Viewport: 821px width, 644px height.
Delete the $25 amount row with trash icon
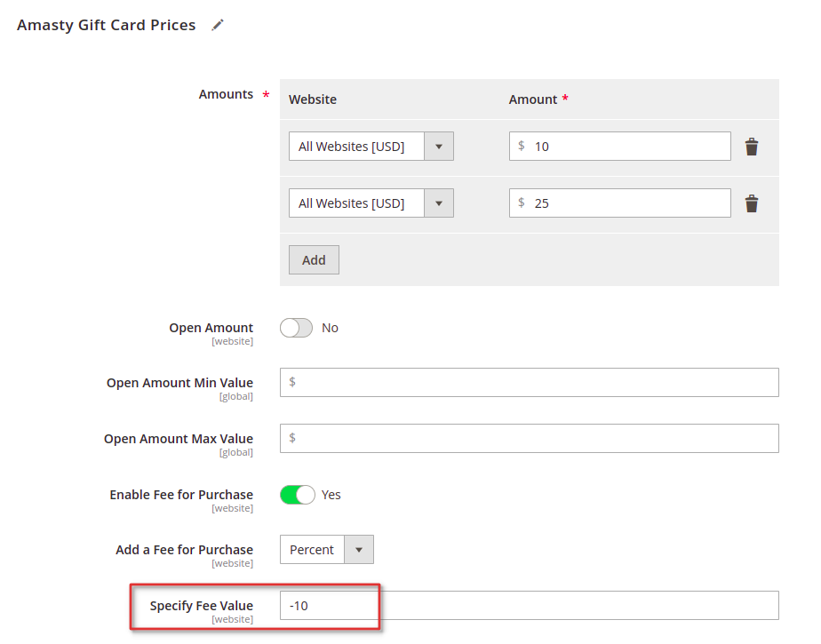point(752,203)
